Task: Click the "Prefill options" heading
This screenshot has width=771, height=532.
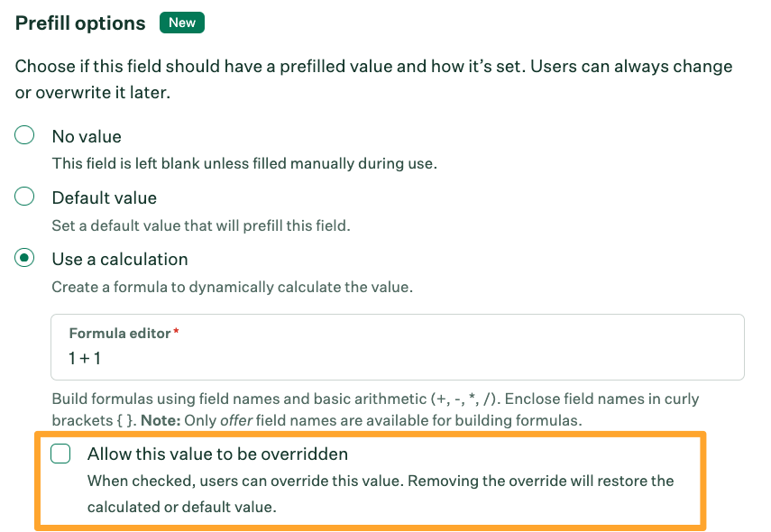Action: pos(80,23)
